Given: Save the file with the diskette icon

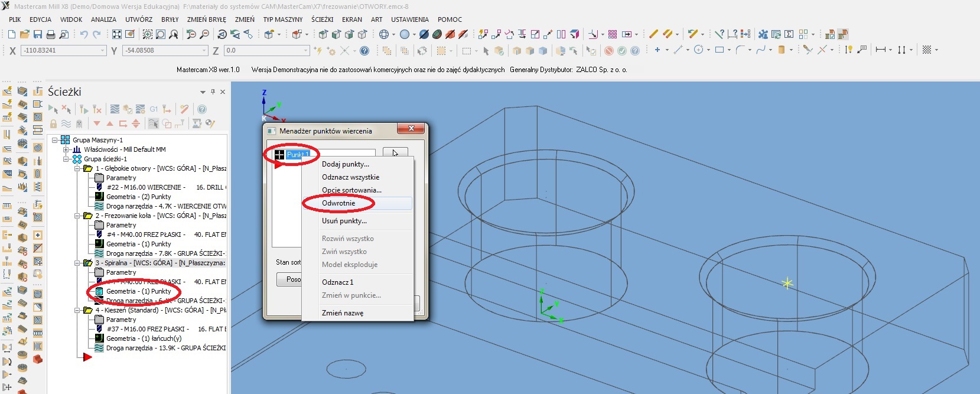Looking at the screenshot, I should (x=38, y=34).
